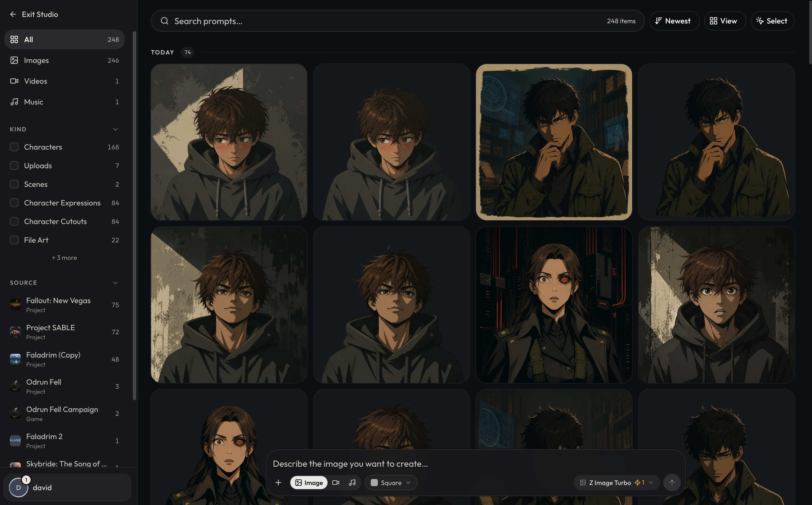Open the david account button
The width and height of the screenshot is (812, 505).
[x=68, y=488]
